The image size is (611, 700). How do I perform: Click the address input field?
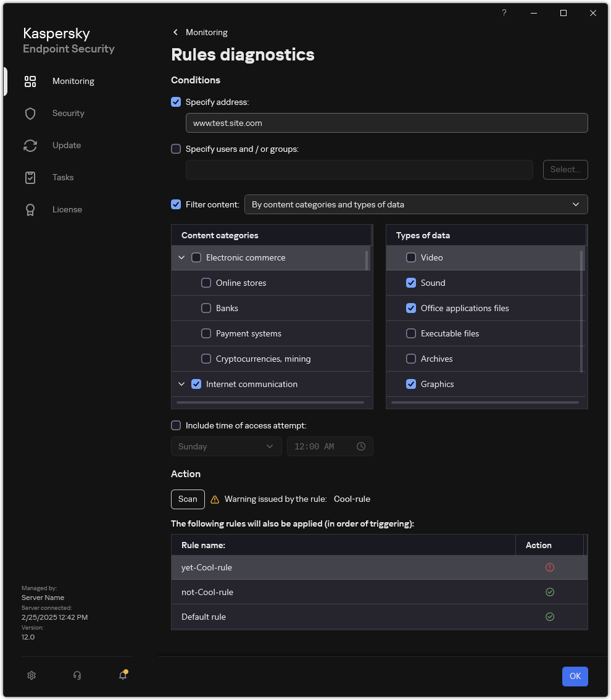(x=386, y=123)
